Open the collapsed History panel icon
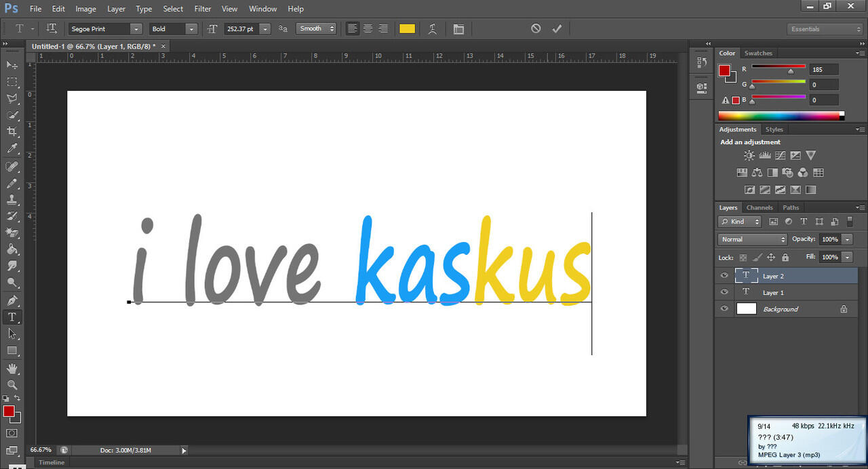The image size is (868, 469). (702, 62)
